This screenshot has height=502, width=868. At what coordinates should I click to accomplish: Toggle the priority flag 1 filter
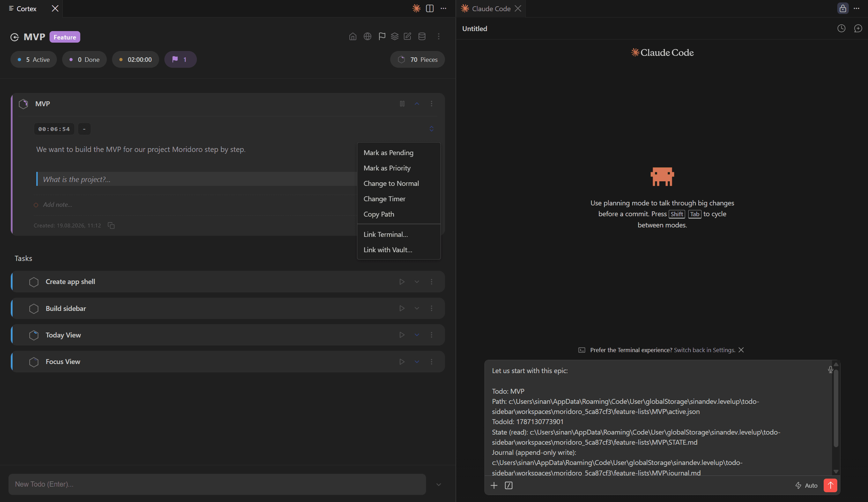180,59
